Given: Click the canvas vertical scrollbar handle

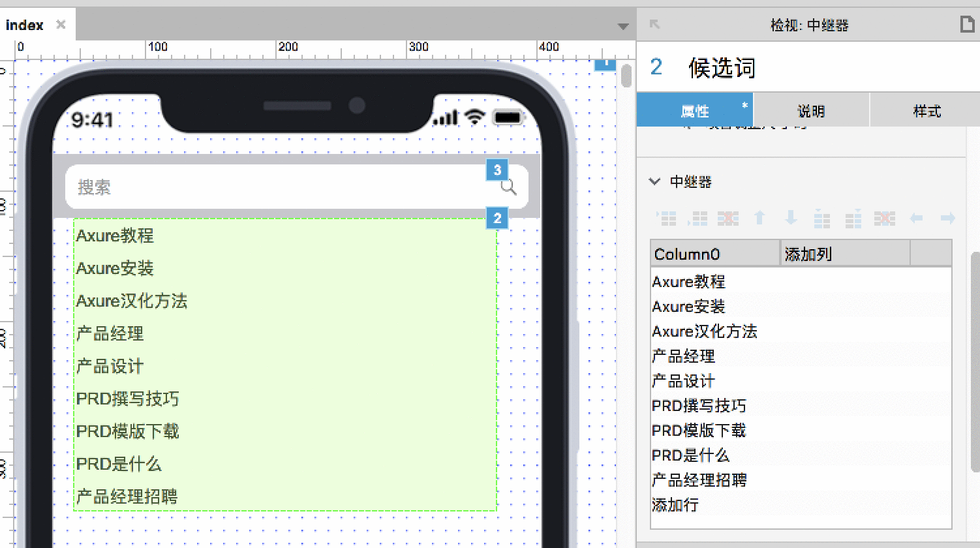Looking at the screenshot, I should pos(626,76).
